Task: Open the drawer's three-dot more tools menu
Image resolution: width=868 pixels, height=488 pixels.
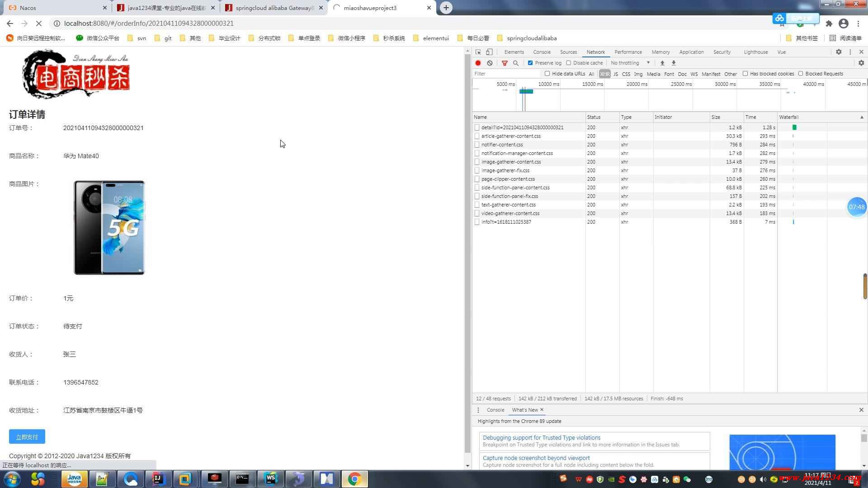Action: pos(478,410)
